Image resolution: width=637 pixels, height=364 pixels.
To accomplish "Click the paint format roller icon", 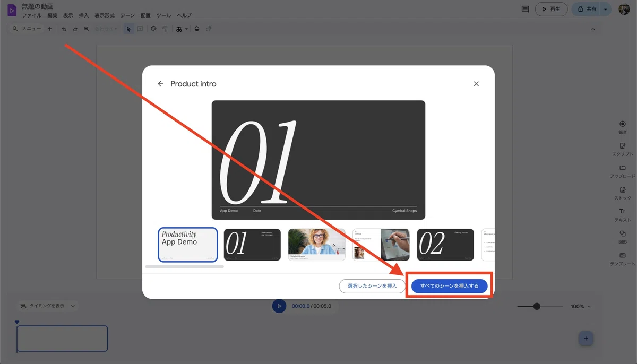I will click(165, 29).
